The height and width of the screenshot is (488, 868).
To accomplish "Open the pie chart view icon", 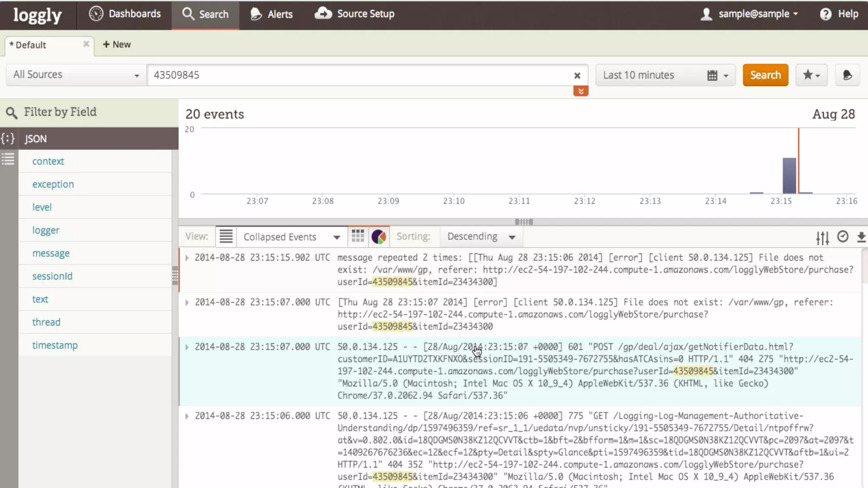I will click(x=378, y=236).
